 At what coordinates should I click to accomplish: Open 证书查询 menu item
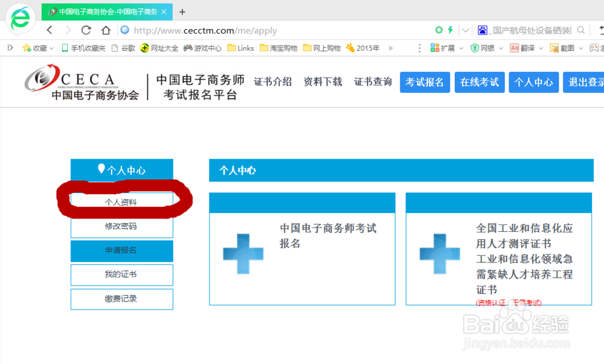373,82
